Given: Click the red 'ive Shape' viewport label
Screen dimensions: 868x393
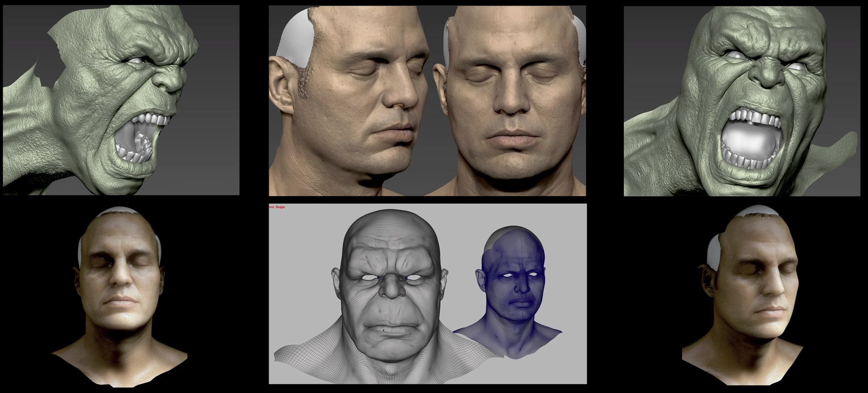Looking at the screenshot, I should [277, 207].
